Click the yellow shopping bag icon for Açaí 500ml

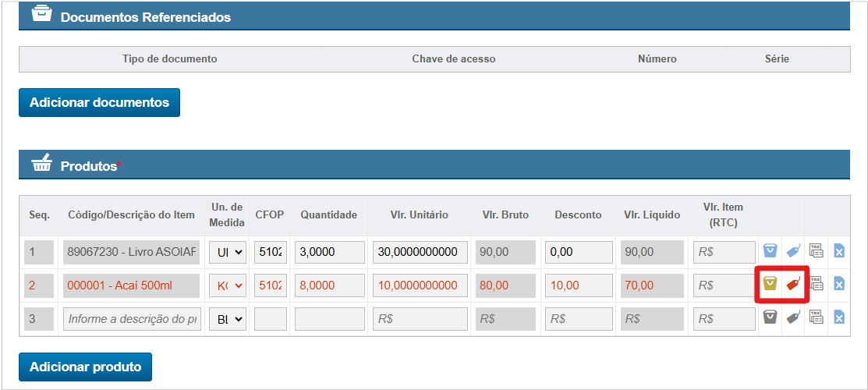point(771,285)
